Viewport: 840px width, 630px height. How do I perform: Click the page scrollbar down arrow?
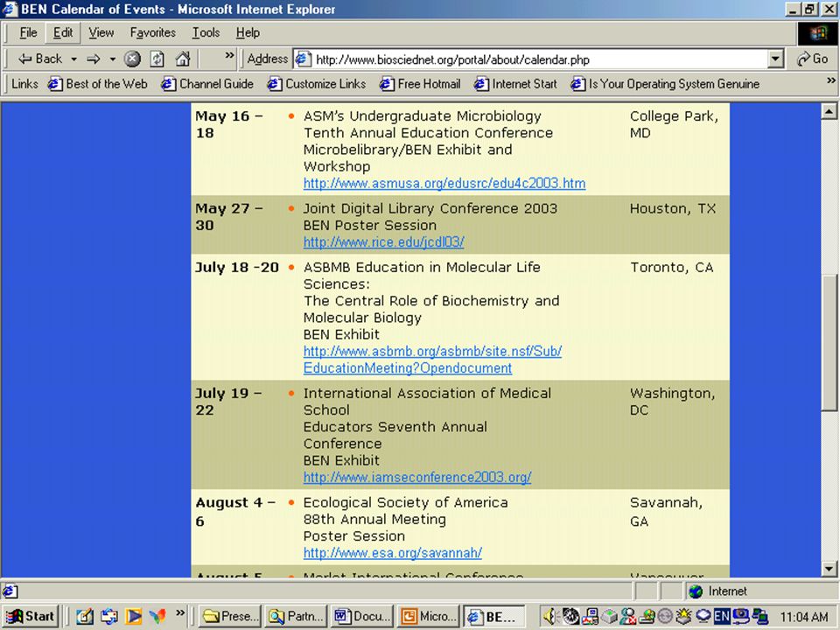829,569
